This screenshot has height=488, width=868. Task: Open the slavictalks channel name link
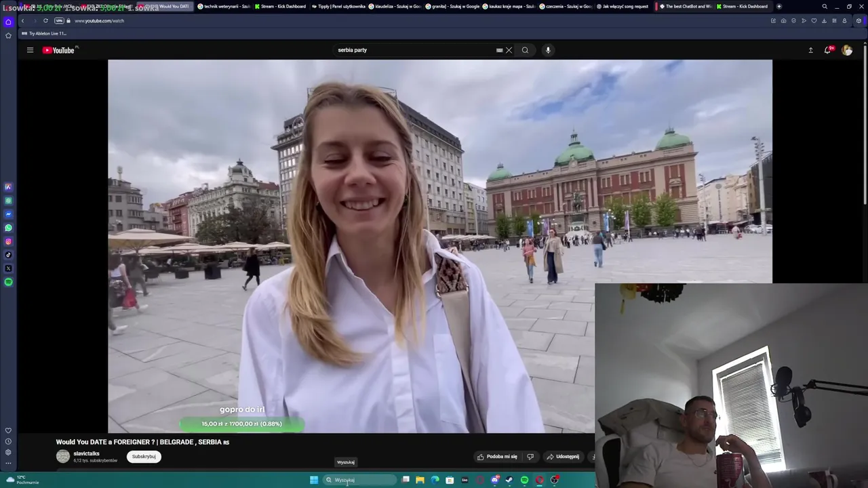point(87,453)
